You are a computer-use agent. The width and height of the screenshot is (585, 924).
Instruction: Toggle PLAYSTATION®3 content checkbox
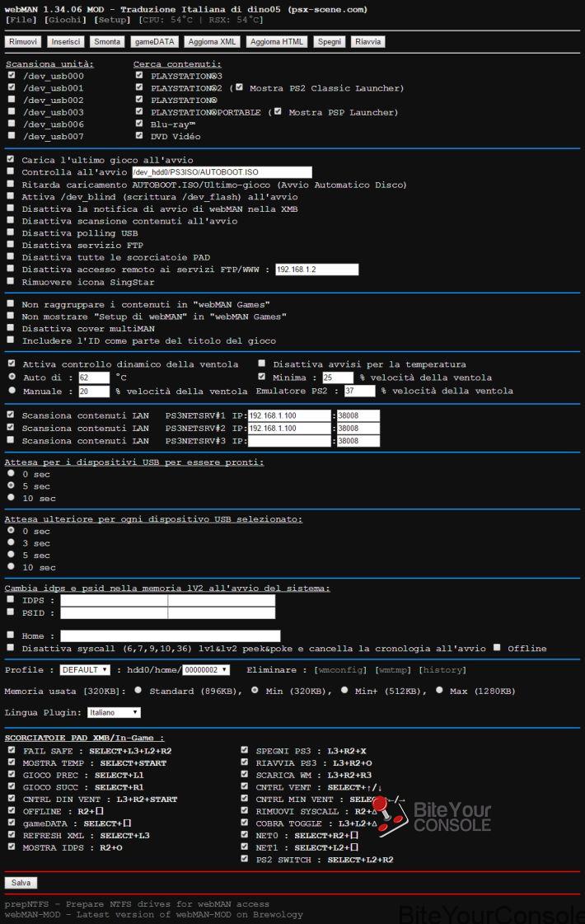coord(139,75)
